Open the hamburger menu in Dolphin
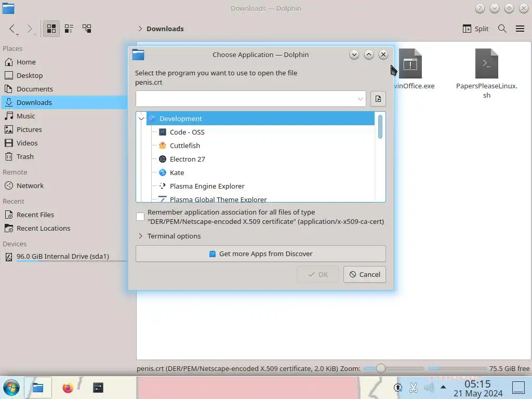This screenshot has height=399, width=532. coord(520,29)
